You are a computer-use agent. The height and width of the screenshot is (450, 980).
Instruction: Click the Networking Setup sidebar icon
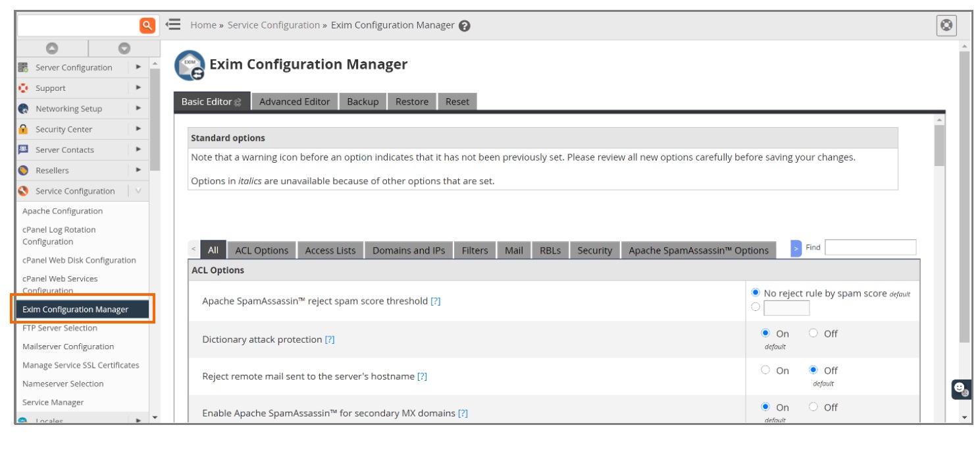point(24,109)
